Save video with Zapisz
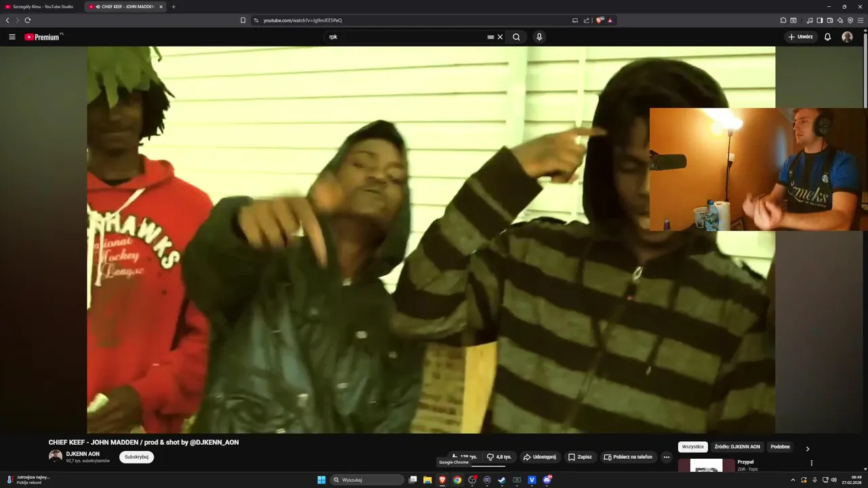 580,457
